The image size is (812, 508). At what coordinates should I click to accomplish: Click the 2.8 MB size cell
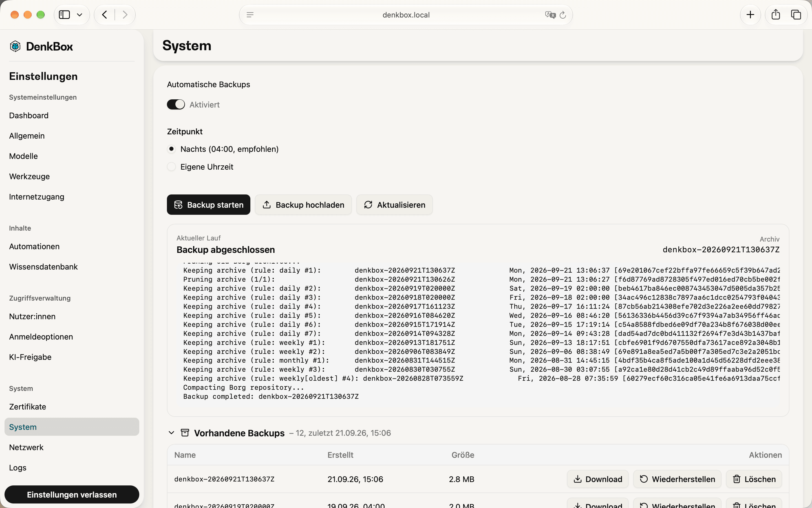(x=462, y=479)
